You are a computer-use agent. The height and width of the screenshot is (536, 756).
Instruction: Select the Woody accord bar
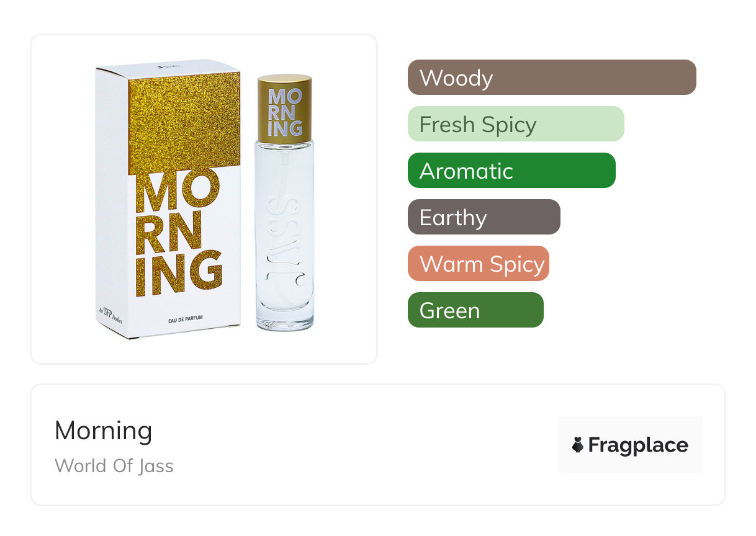tap(551, 78)
